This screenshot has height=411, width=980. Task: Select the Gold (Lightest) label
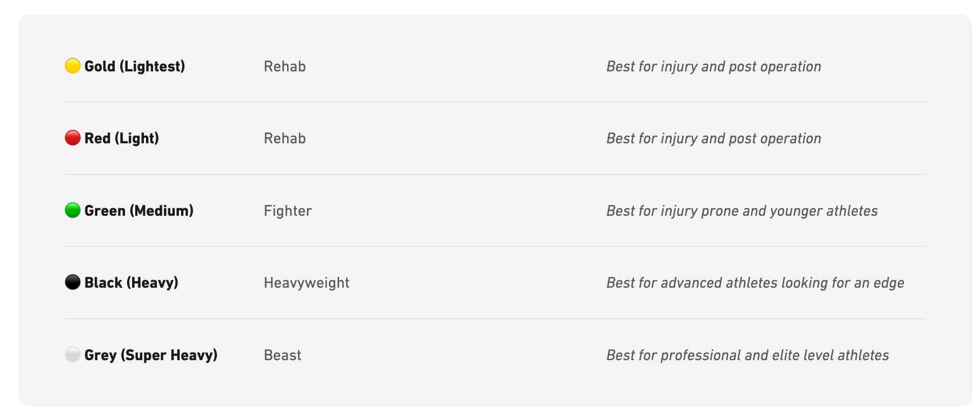pyautogui.click(x=135, y=66)
